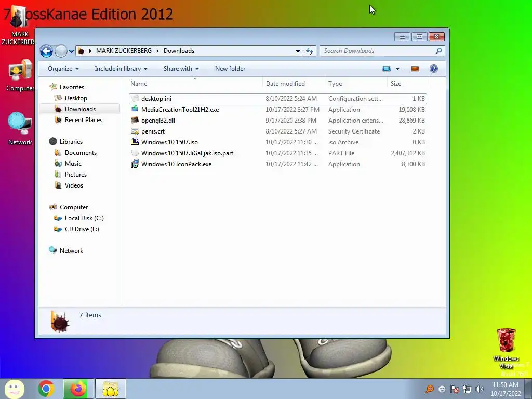Screen dimensions: 532x399
Task: Click the address bar folder icon
Action: pos(81,51)
